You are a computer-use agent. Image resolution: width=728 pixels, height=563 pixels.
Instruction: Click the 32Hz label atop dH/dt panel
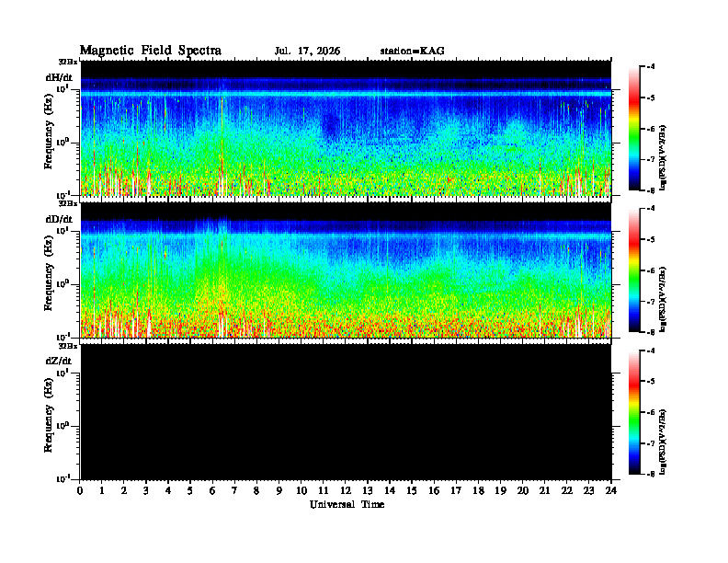68,62
